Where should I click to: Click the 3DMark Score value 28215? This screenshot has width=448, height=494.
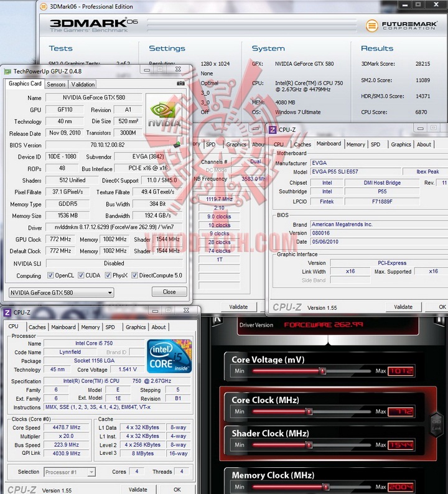pyautogui.click(x=422, y=63)
